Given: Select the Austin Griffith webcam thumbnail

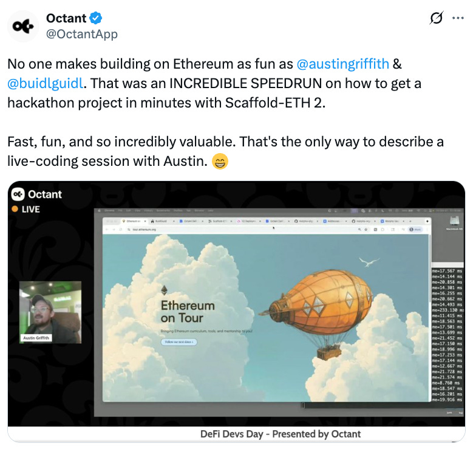Looking at the screenshot, I should click(x=50, y=312).
